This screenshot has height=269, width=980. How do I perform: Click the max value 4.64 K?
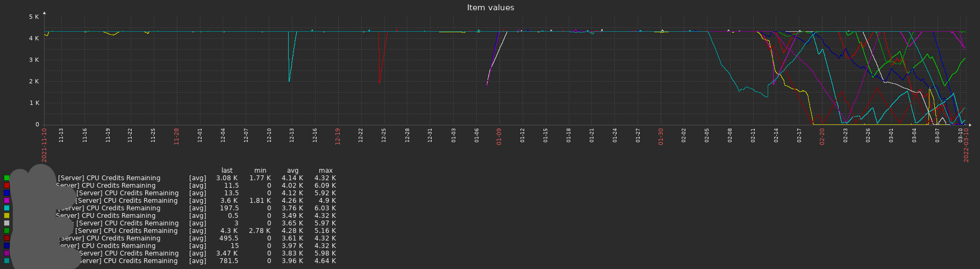(325, 261)
